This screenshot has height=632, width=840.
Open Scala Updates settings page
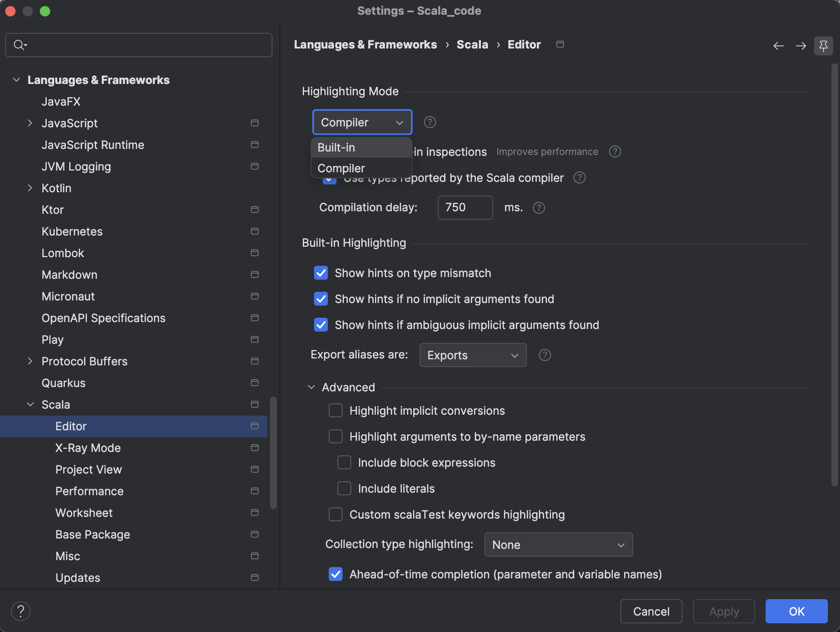click(78, 577)
